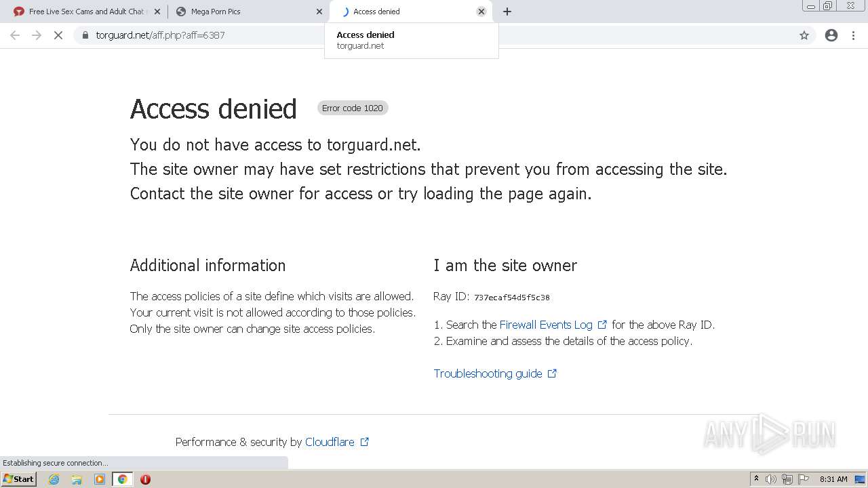View site info via padlock icon
The width and height of the screenshot is (868, 488).
(x=85, y=35)
